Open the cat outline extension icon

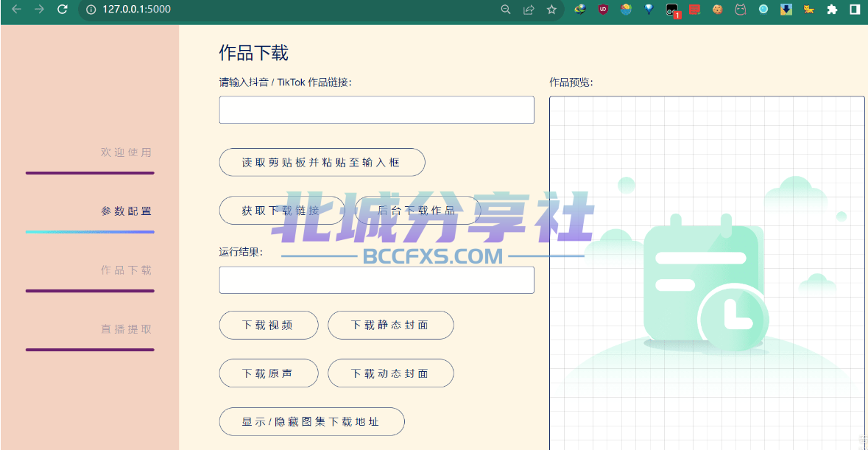pyautogui.click(x=740, y=10)
